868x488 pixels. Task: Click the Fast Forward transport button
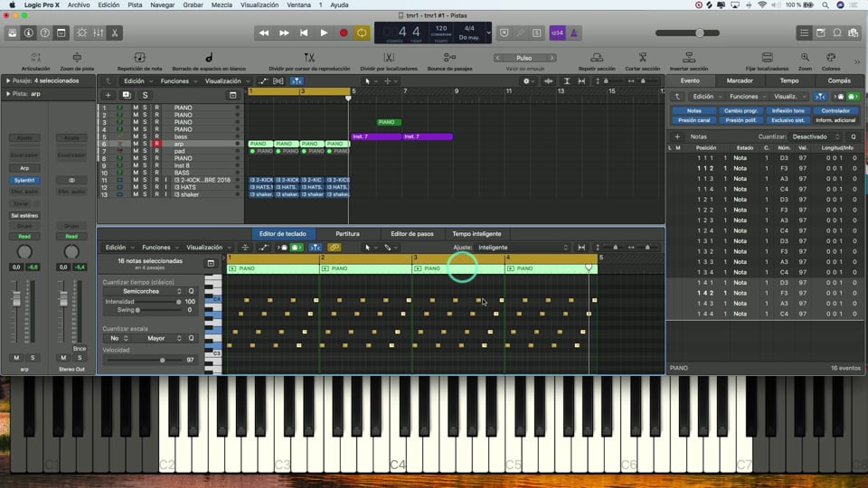284,33
